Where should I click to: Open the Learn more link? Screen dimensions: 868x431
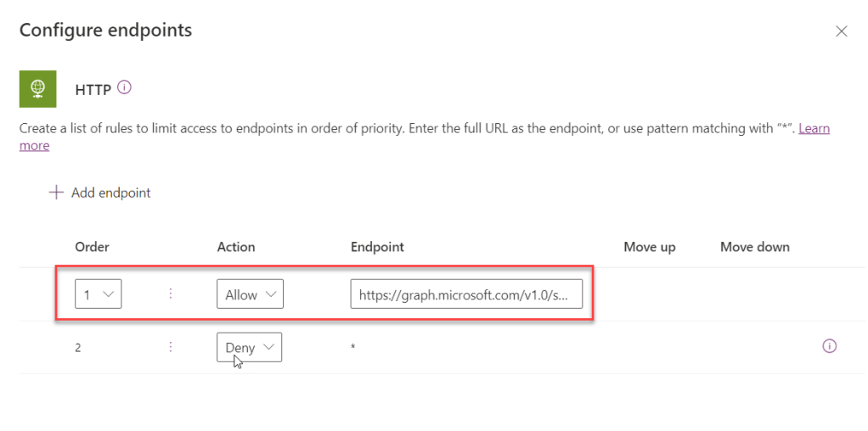(814, 129)
